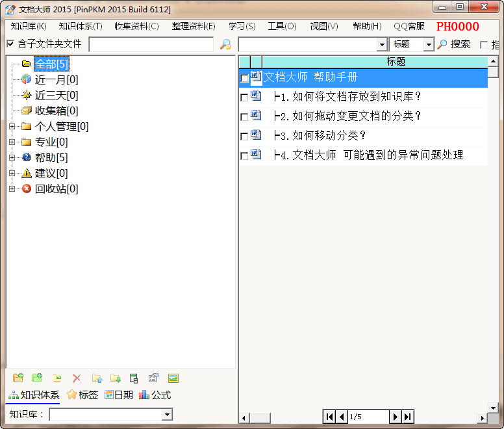Click the magnifier icon beside the category filter box

coord(225,44)
